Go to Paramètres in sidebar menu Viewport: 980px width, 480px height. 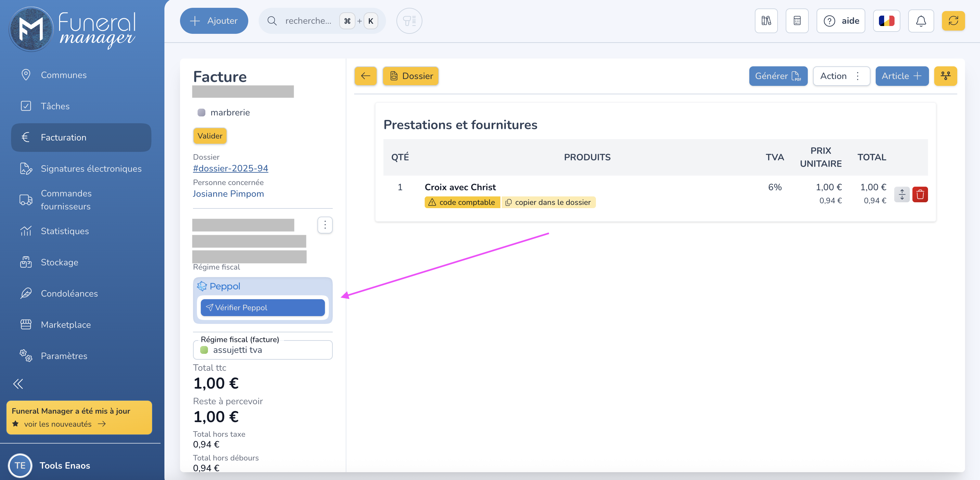pos(64,356)
